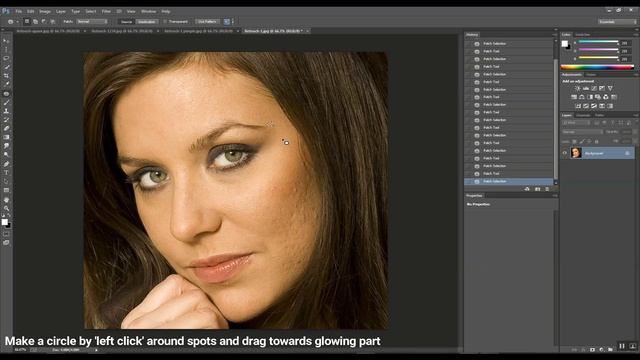Set patch mode to Destination
Viewport: 640px width, 360px height.
pyautogui.click(x=146, y=21)
